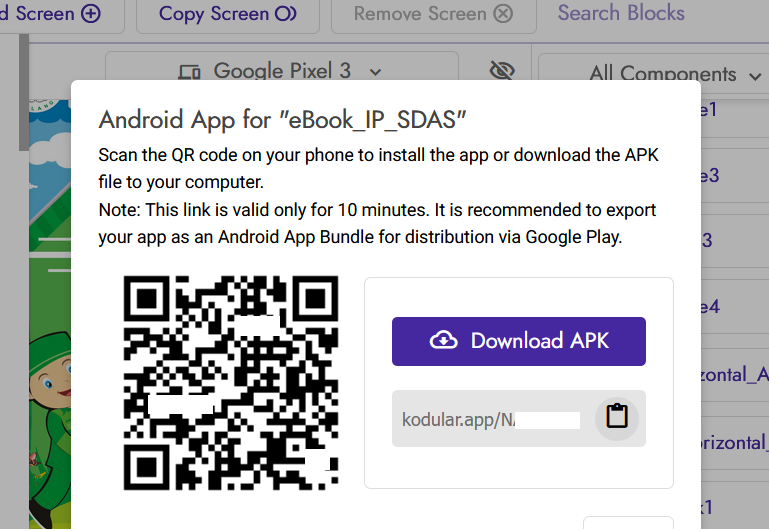The image size is (769, 531).
Task: Click the Copy Screen button
Action: click(x=228, y=14)
